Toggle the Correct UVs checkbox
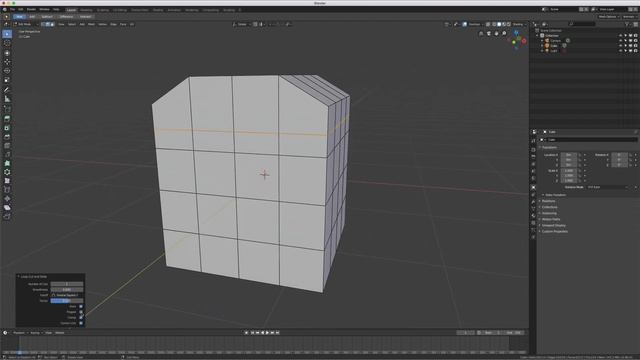Screen dimensions: 640x360 (81, 323)
